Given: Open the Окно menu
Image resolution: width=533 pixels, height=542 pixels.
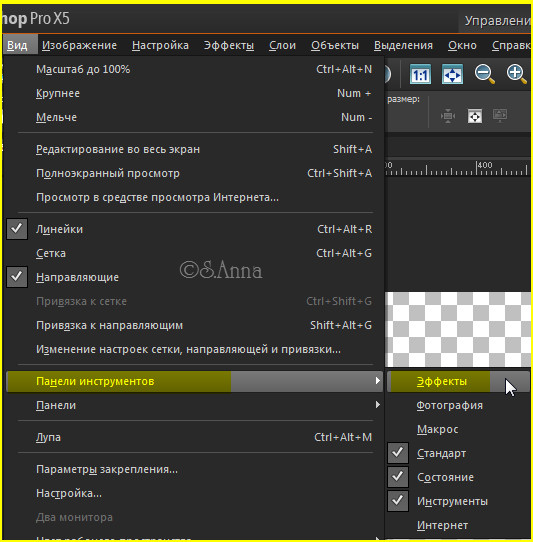Looking at the screenshot, I should (462, 45).
